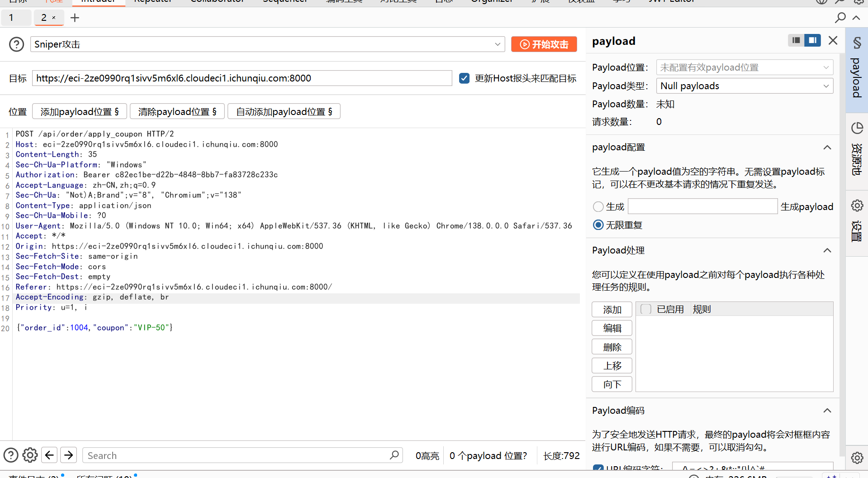Go to next search match arrow
The image size is (868, 478).
tap(69, 455)
